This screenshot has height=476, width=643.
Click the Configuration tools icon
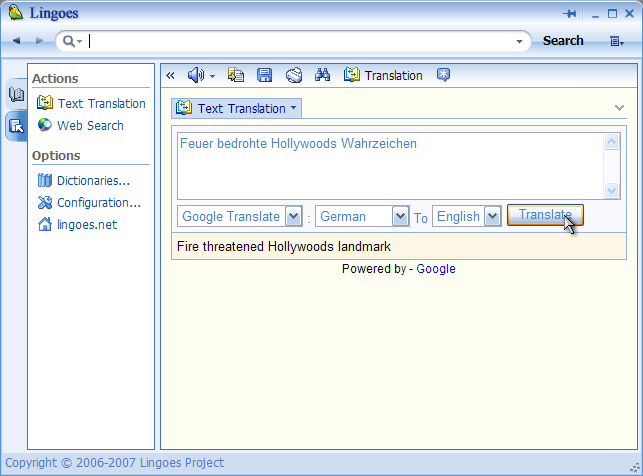[45, 202]
